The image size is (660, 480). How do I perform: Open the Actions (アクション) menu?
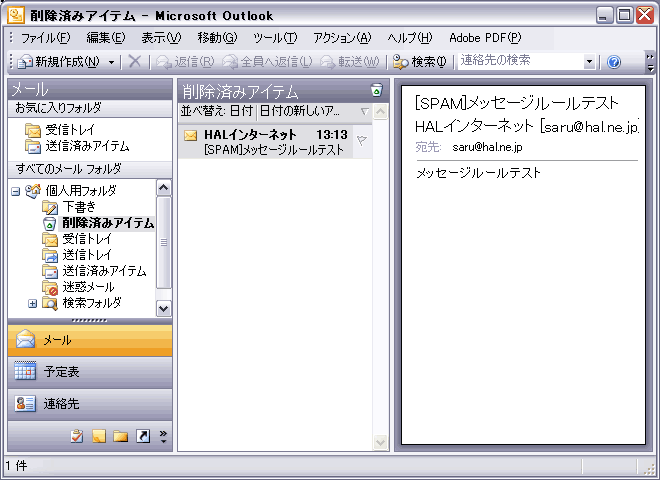point(342,38)
